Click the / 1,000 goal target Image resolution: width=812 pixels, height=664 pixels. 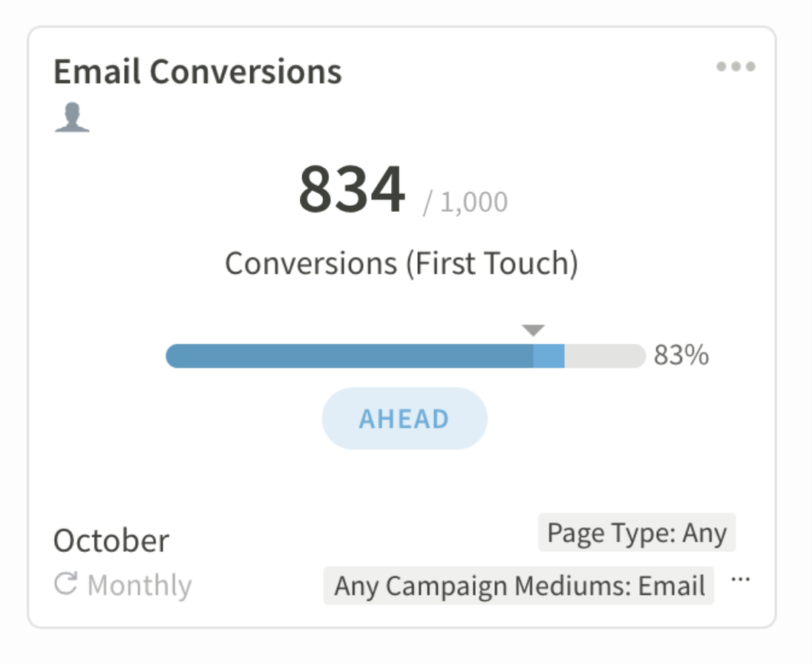click(x=465, y=202)
